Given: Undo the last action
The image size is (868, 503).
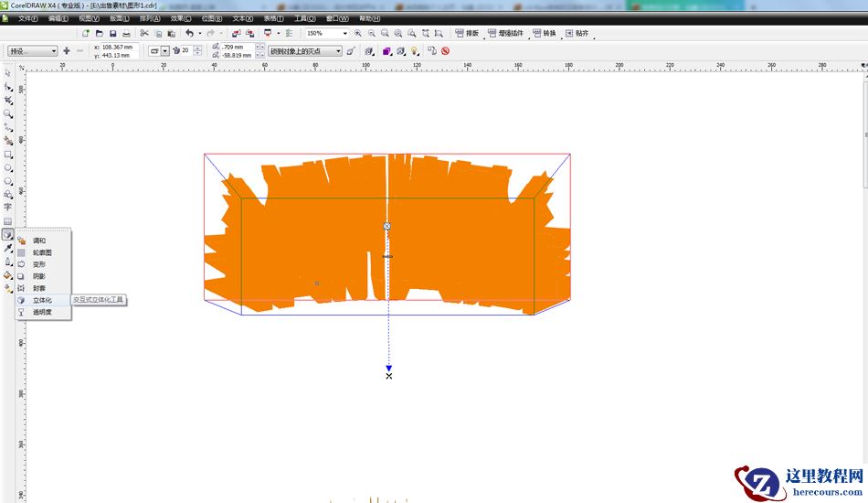Looking at the screenshot, I should pos(189,34).
